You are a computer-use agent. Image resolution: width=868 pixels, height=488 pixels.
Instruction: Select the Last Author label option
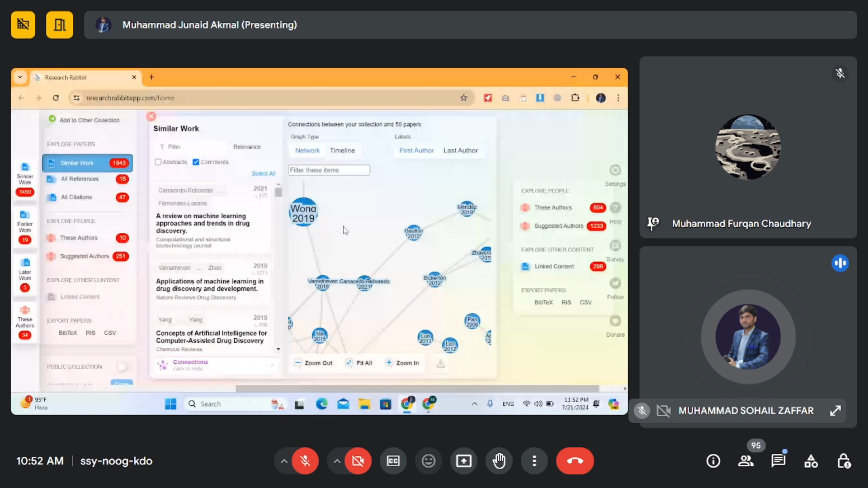pyautogui.click(x=461, y=150)
